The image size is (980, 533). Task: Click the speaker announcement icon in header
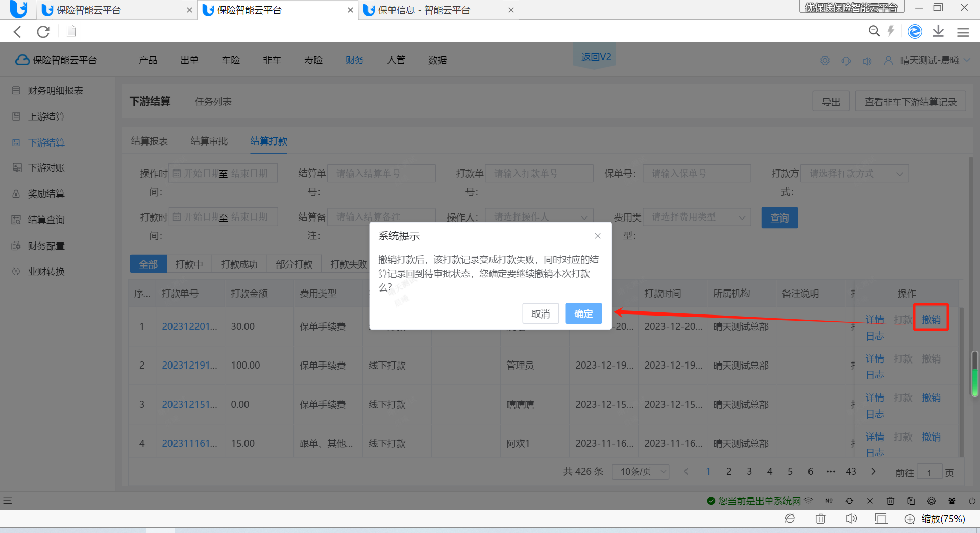click(x=867, y=61)
